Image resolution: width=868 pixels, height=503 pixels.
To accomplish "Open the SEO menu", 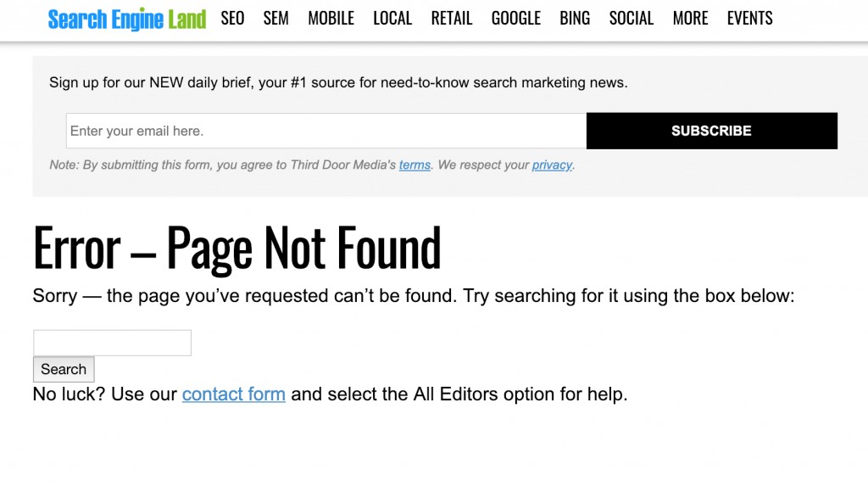I will pos(232,19).
